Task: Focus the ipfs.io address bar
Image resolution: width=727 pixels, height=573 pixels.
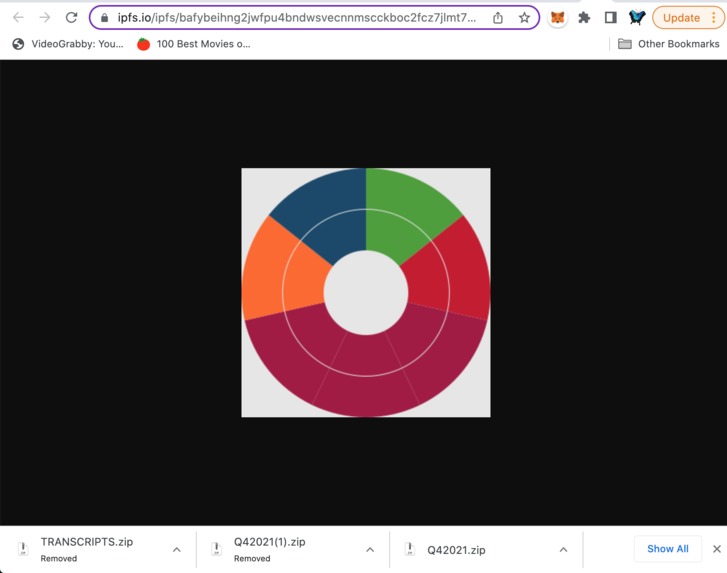Action: click(296, 18)
